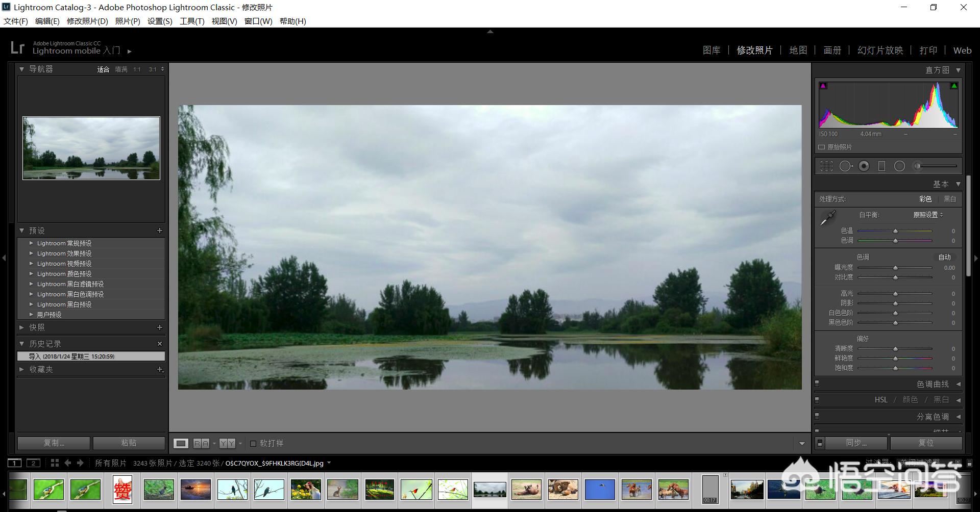Create a snapshot with 快照 plus icon
The height and width of the screenshot is (512, 980).
160,327
